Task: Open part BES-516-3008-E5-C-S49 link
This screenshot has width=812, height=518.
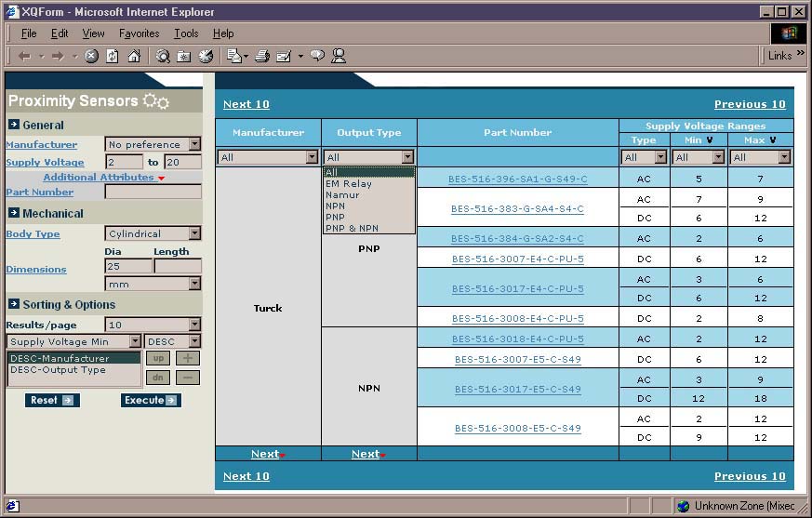Action: [x=518, y=428]
